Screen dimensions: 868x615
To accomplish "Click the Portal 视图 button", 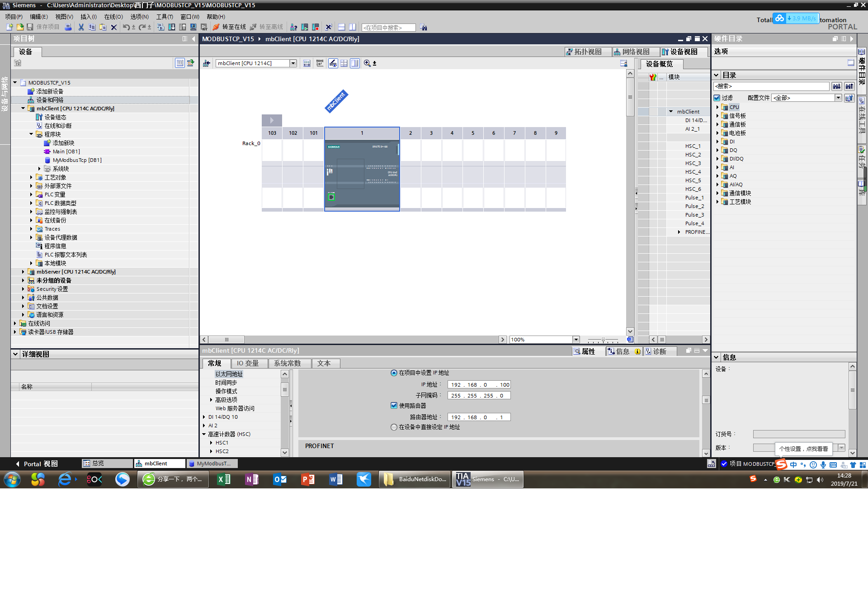I will (37, 464).
